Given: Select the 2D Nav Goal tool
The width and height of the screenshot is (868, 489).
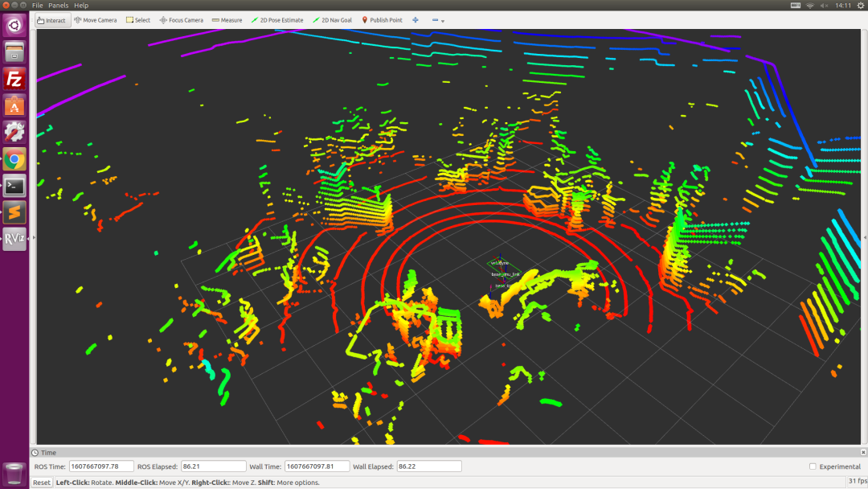Looking at the screenshot, I should (x=332, y=20).
